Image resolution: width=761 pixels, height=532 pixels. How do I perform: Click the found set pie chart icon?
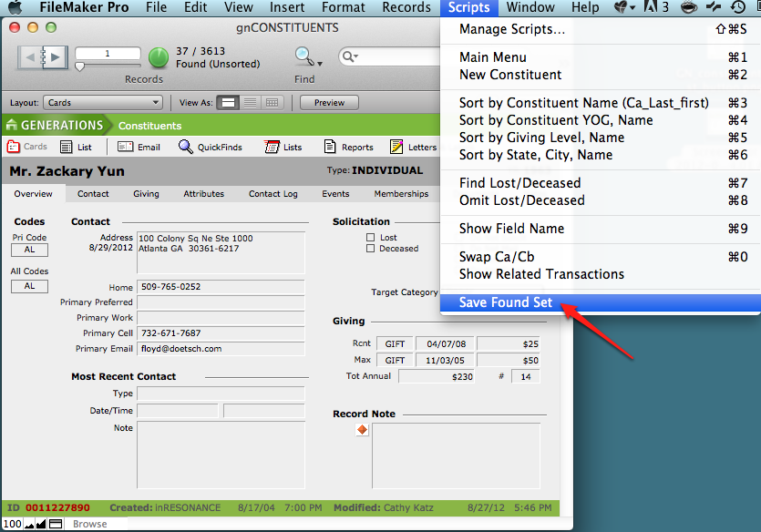click(159, 58)
